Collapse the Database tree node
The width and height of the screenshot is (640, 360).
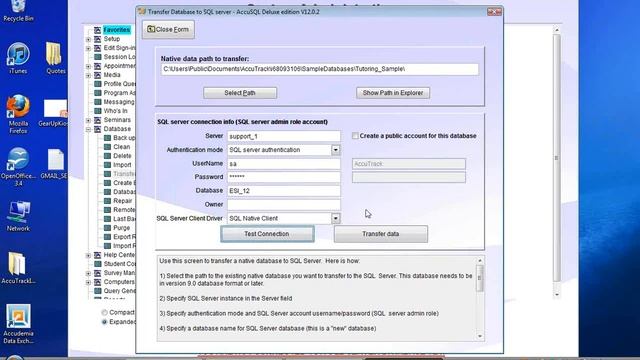[x=88, y=129]
